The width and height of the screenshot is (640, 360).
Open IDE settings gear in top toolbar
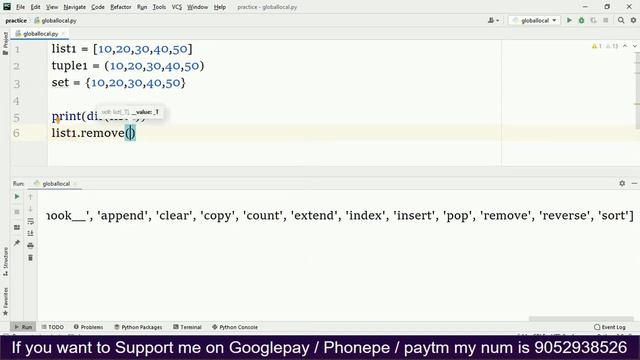click(633, 20)
